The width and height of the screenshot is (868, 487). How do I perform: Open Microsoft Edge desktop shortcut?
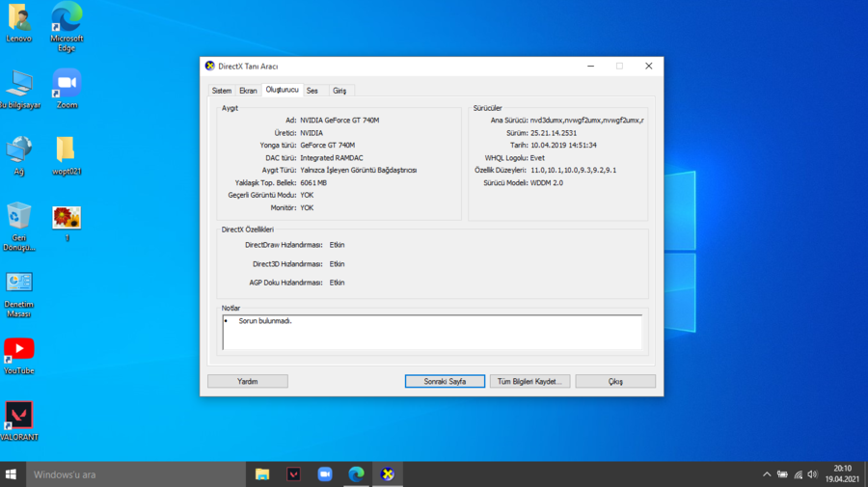tap(66, 18)
